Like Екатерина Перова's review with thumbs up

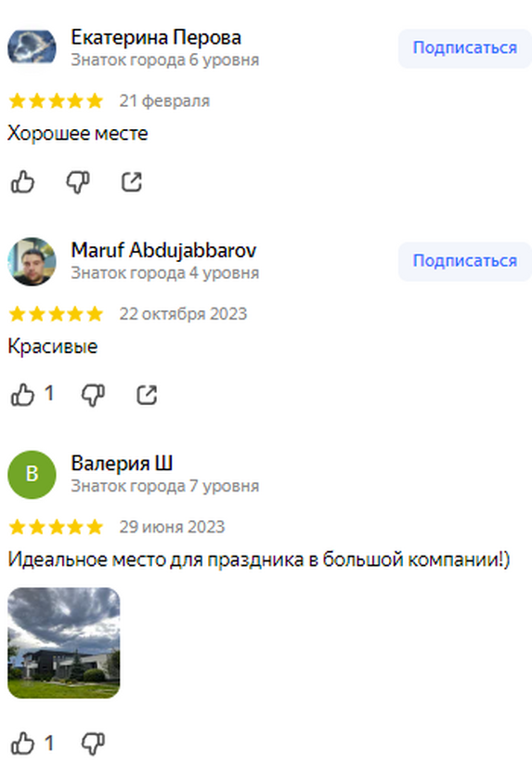pos(23,182)
